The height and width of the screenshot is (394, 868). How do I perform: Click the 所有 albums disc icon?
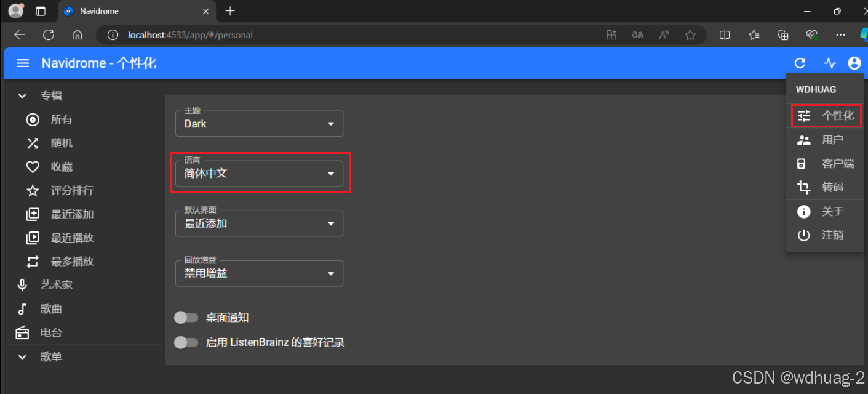click(x=33, y=119)
